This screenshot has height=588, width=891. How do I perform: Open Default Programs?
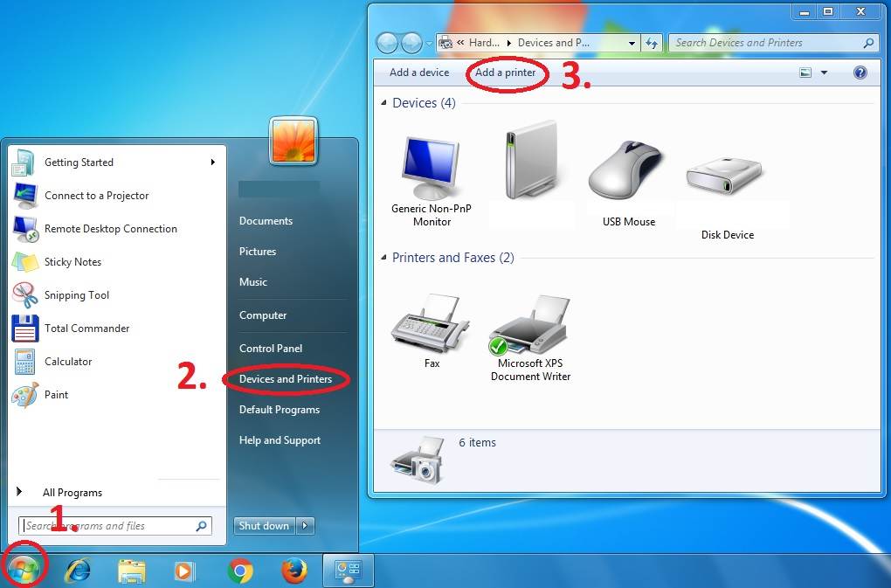279,410
